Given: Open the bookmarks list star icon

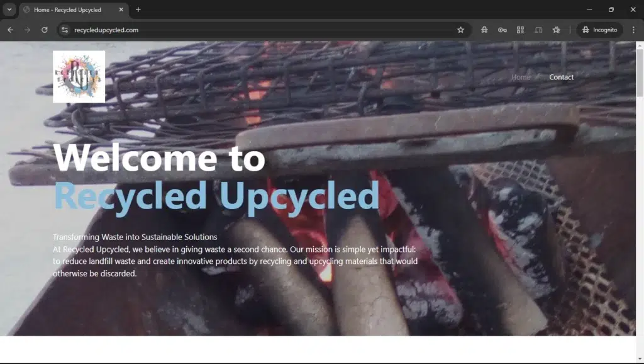Looking at the screenshot, I should [x=556, y=30].
